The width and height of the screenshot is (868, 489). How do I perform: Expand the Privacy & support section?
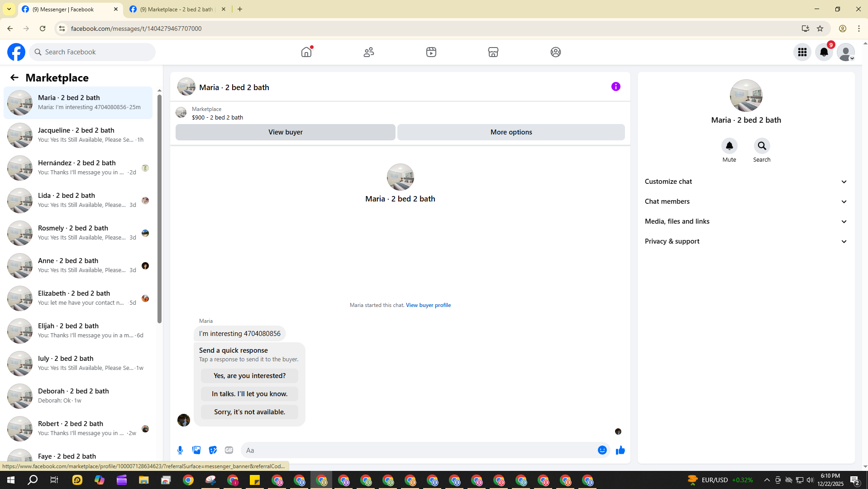(746, 241)
